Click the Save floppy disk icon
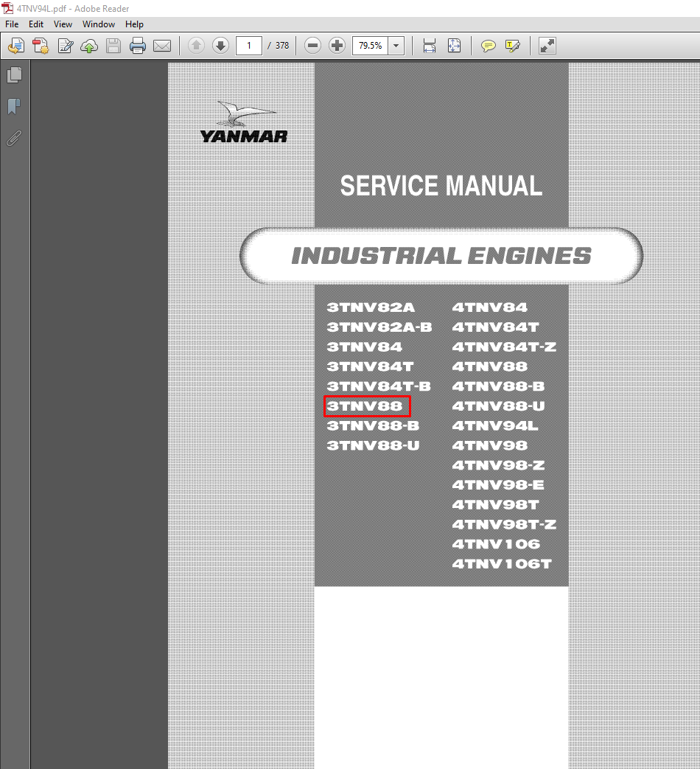This screenshot has width=700, height=769. pyautogui.click(x=113, y=46)
